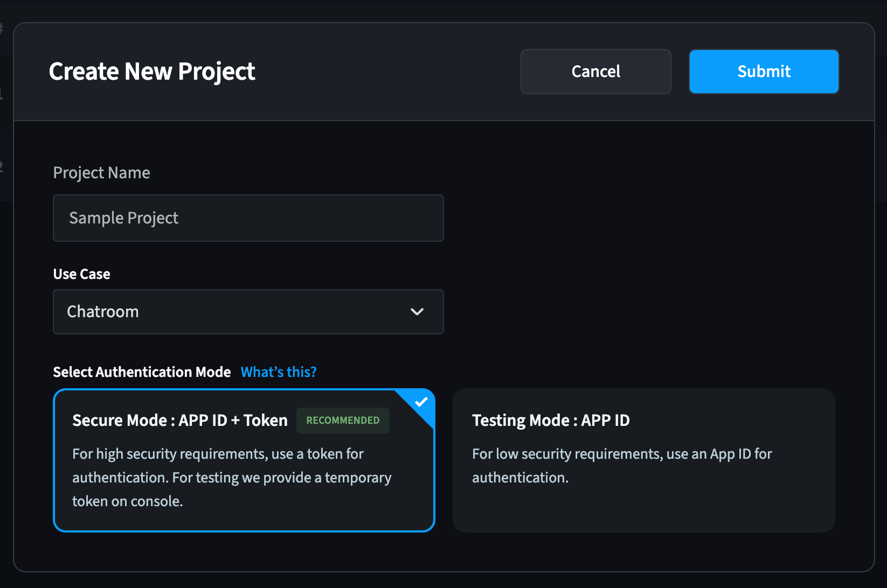887x588 pixels.
Task: Click the Secure Mode description text
Action: coord(232,478)
